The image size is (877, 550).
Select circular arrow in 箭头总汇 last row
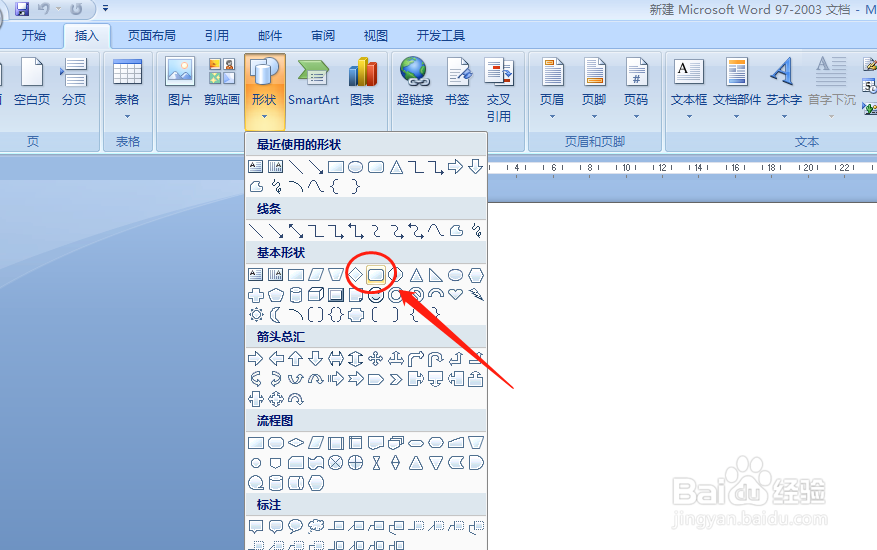296,399
